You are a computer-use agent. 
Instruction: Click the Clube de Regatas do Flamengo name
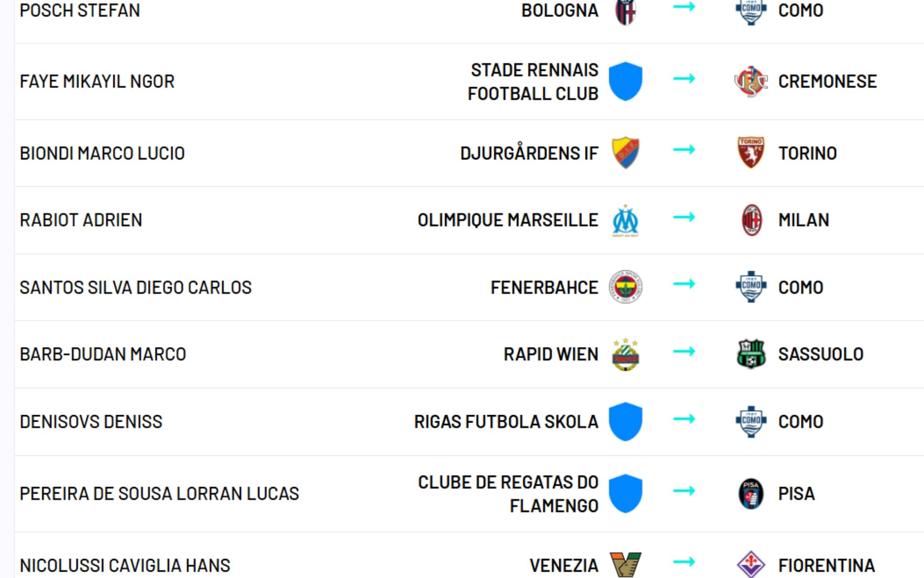[x=508, y=494]
